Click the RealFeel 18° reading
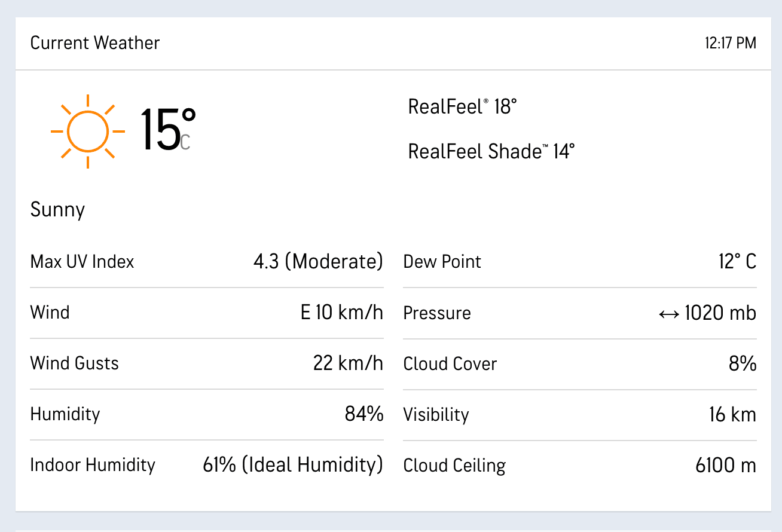Viewport: 782px width, 532px height. click(x=462, y=106)
